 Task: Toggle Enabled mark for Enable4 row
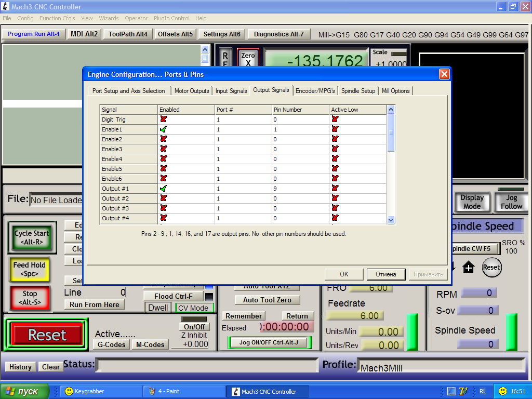point(164,159)
